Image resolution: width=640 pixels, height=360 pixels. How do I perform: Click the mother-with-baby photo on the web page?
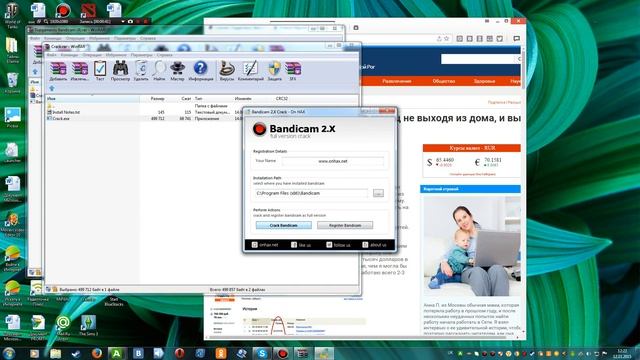tap(472, 247)
